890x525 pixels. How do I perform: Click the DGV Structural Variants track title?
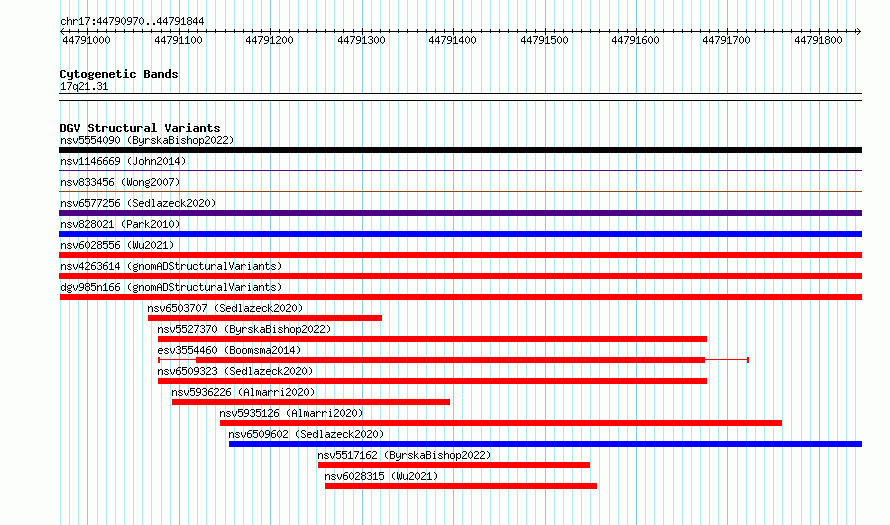click(140, 128)
